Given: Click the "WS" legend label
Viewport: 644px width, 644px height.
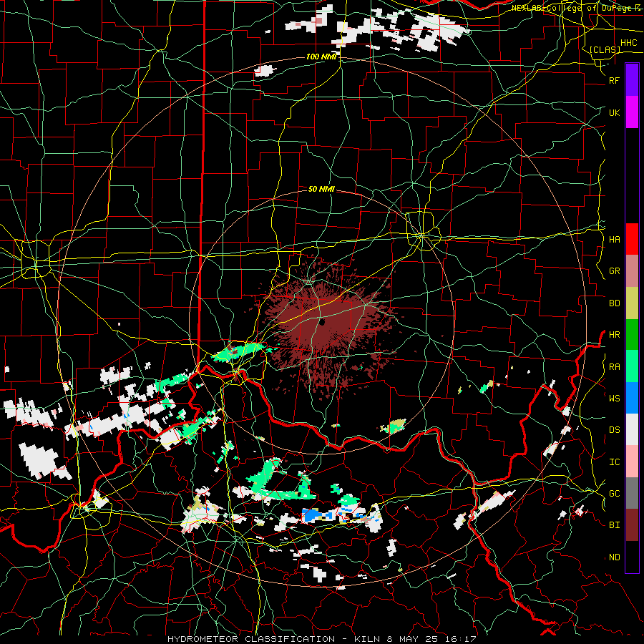Looking at the screenshot, I should [614, 398].
